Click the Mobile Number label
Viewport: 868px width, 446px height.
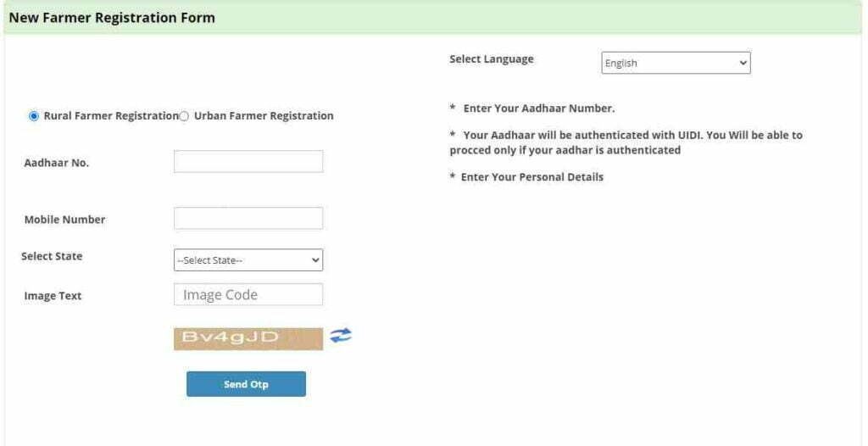click(64, 220)
